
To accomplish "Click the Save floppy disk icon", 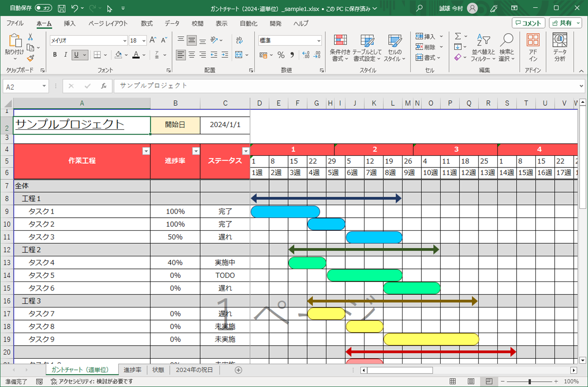I will (x=61, y=8).
